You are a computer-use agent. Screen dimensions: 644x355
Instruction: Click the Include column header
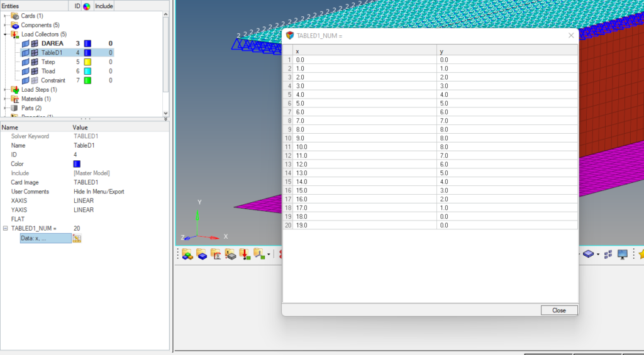pyautogui.click(x=104, y=6)
